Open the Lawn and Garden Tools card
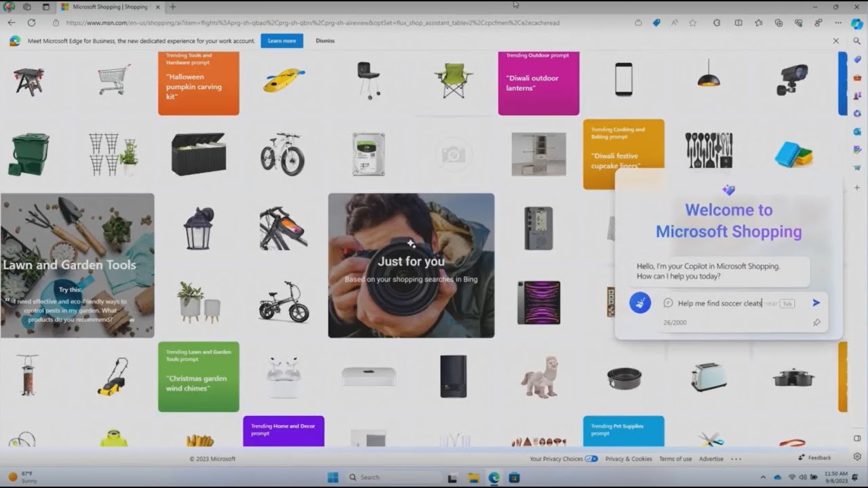This screenshot has height=488, width=868. click(77, 266)
